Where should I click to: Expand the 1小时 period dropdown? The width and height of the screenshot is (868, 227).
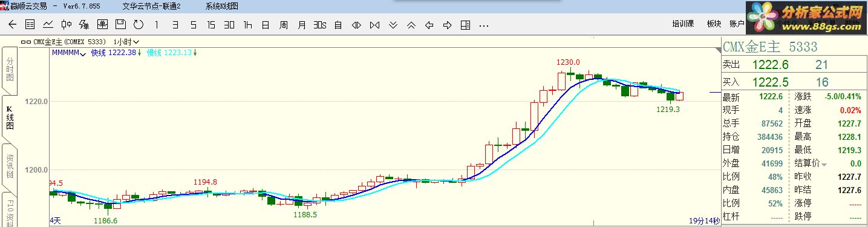point(126,42)
